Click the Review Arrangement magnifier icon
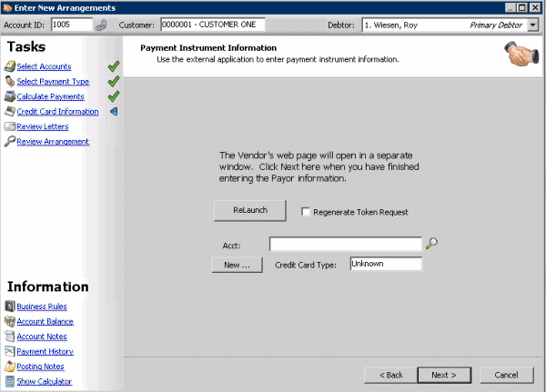Screen dimensions: 546x392 tap(10, 141)
